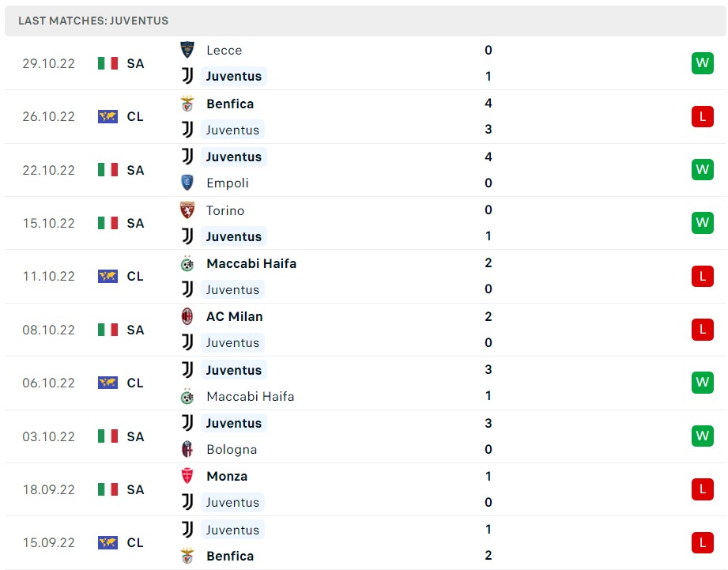This screenshot has width=728, height=570.
Task: Click the green W badge for the Lecce match
Action: 702,63
